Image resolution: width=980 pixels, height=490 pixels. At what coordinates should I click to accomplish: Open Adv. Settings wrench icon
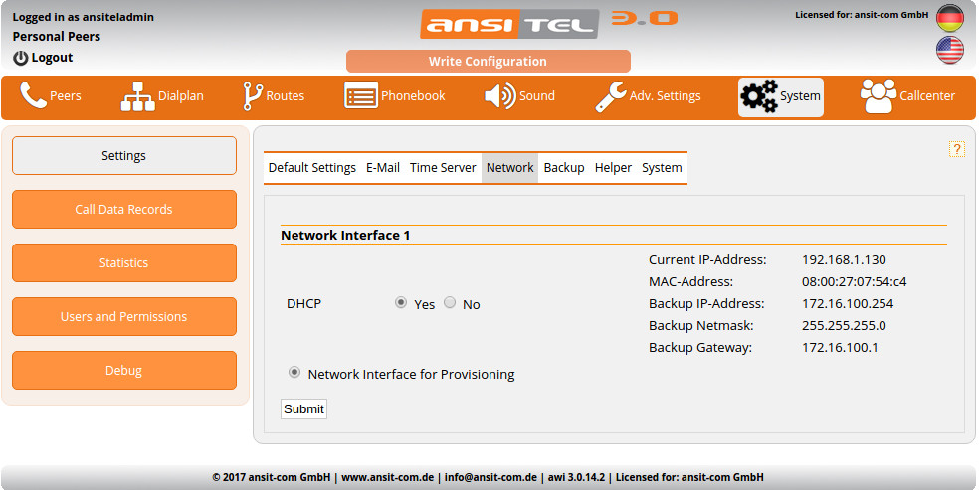coord(610,96)
